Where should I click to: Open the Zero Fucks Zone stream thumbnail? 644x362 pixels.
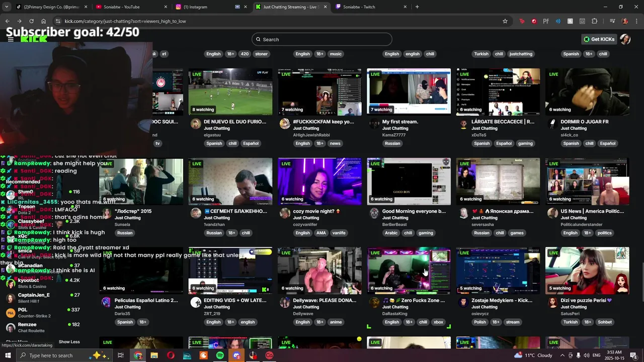pyautogui.click(x=409, y=270)
